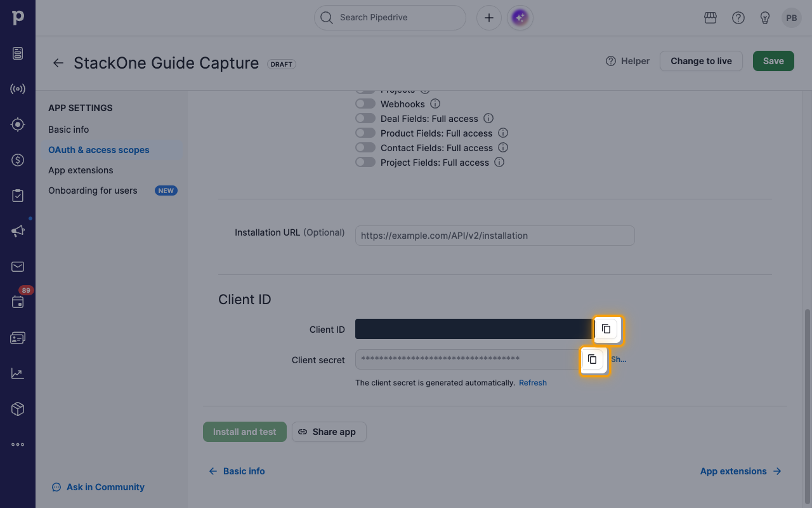Enable Product Fields: Full access toggle
Screen dimensions: 812x508
(365, 133)
